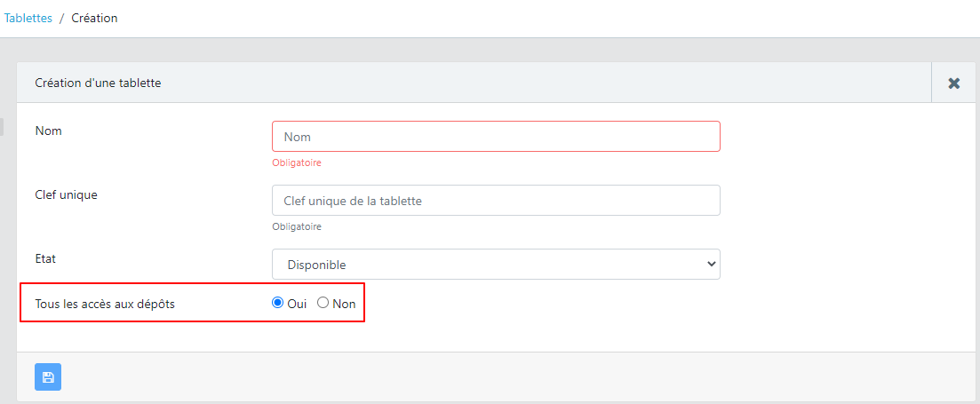Click the "Etat" field label

coord(45,257)
